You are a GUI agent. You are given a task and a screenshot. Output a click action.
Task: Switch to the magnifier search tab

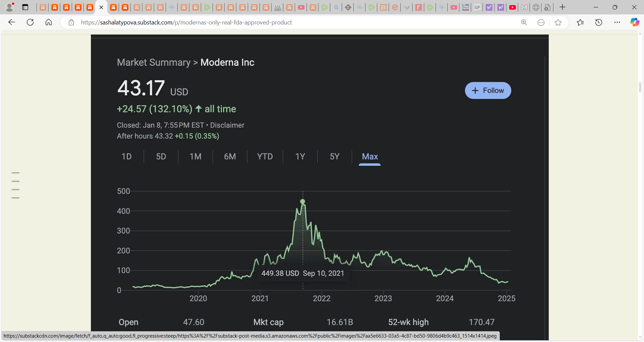pyautogui.click(x=336, y=7)
